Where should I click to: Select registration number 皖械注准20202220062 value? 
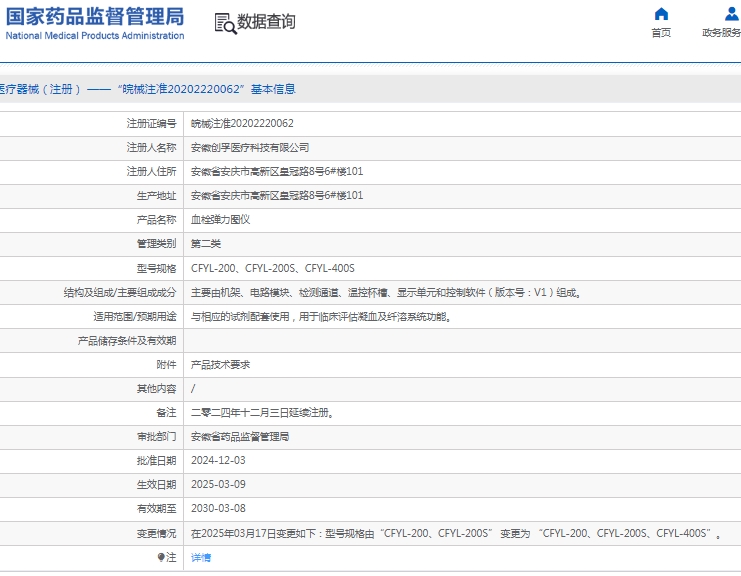coord(242,124)
